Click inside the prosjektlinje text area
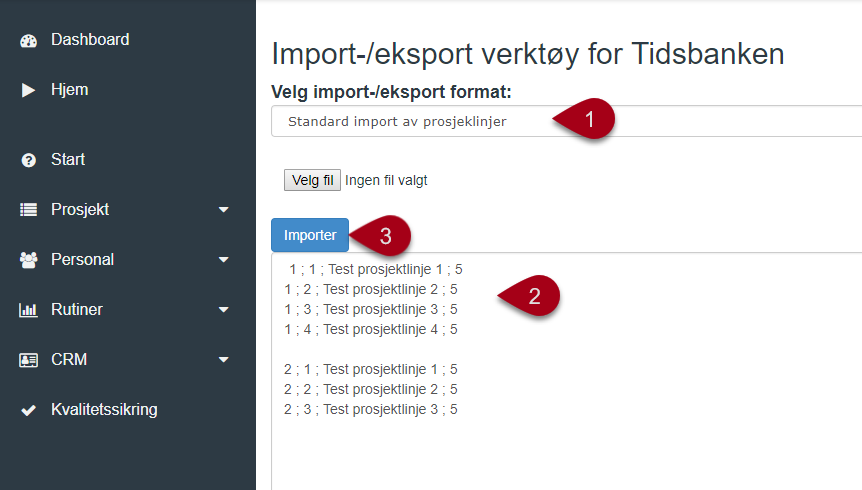Viewport: 862px width, 490px height. click(566, 371)
